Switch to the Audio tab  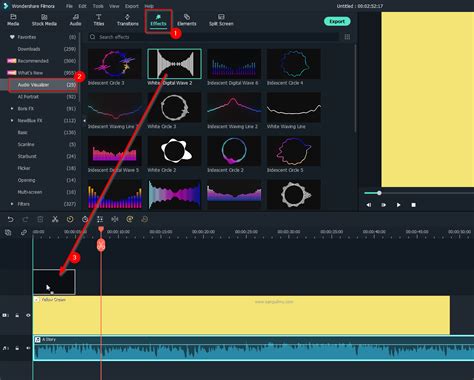[75, 20]
